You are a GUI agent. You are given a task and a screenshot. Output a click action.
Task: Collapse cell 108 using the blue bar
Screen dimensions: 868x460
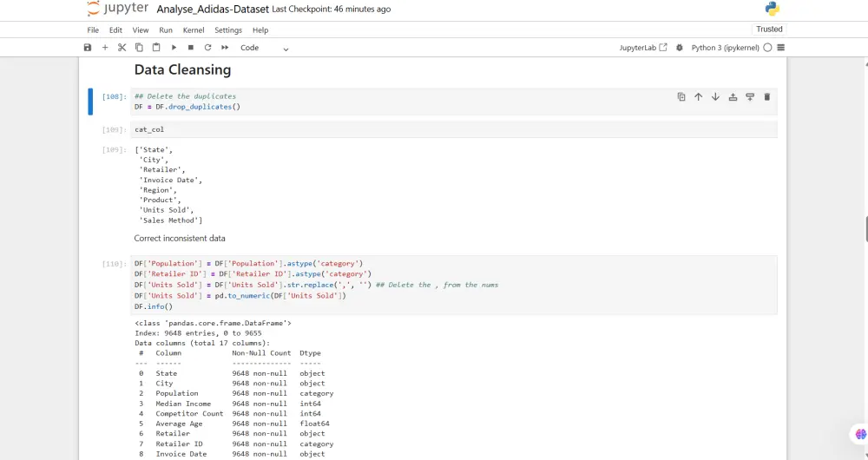click(x=90, y=102)
